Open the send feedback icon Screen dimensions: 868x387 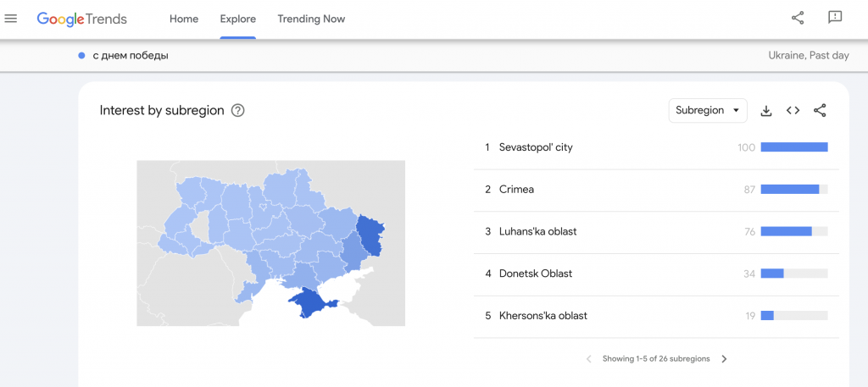pos(835,18)
